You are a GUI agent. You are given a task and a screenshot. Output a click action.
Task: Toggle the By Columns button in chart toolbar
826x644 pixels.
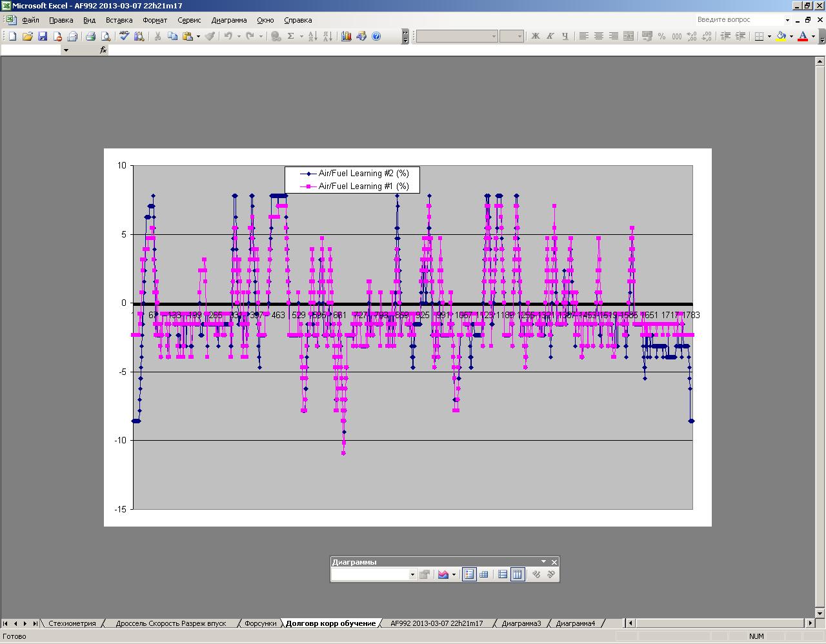517,574
